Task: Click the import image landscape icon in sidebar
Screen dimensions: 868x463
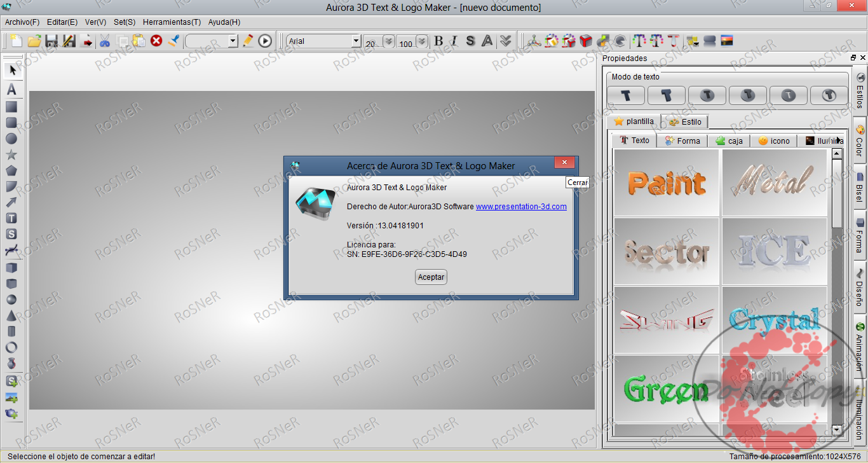Action: 11,398
